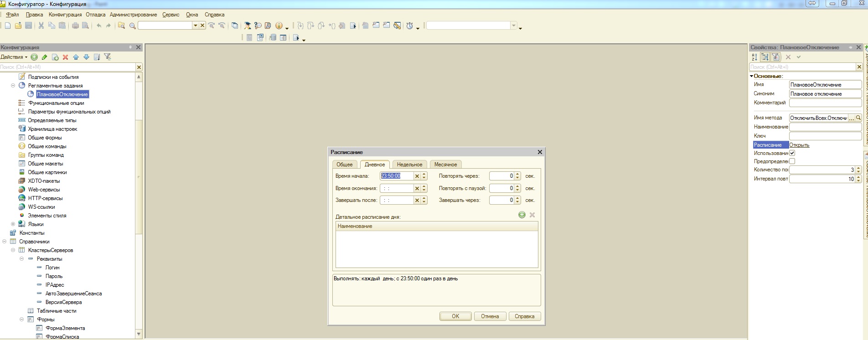Clear the Время начала field with X

(x=417, y=176)
